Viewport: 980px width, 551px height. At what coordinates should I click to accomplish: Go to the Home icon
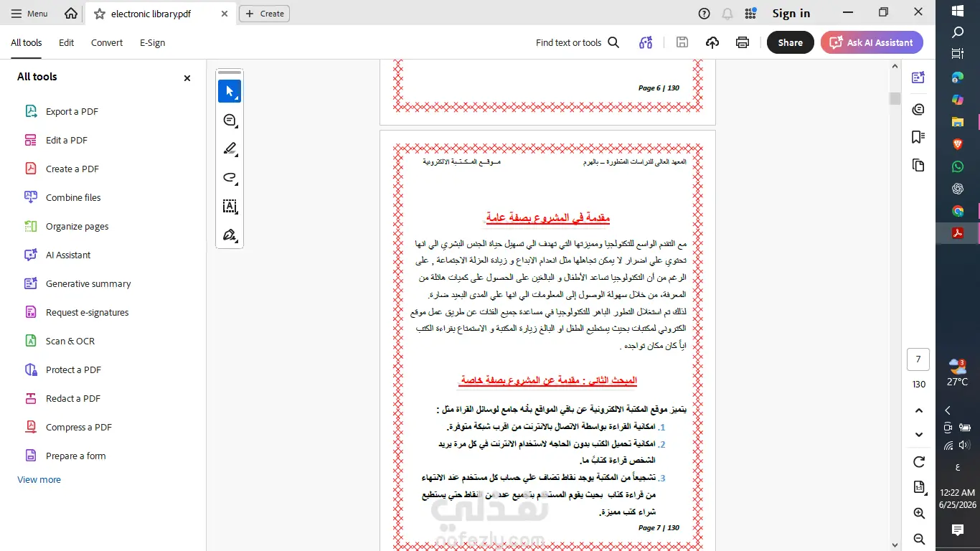tap(71, 13)
